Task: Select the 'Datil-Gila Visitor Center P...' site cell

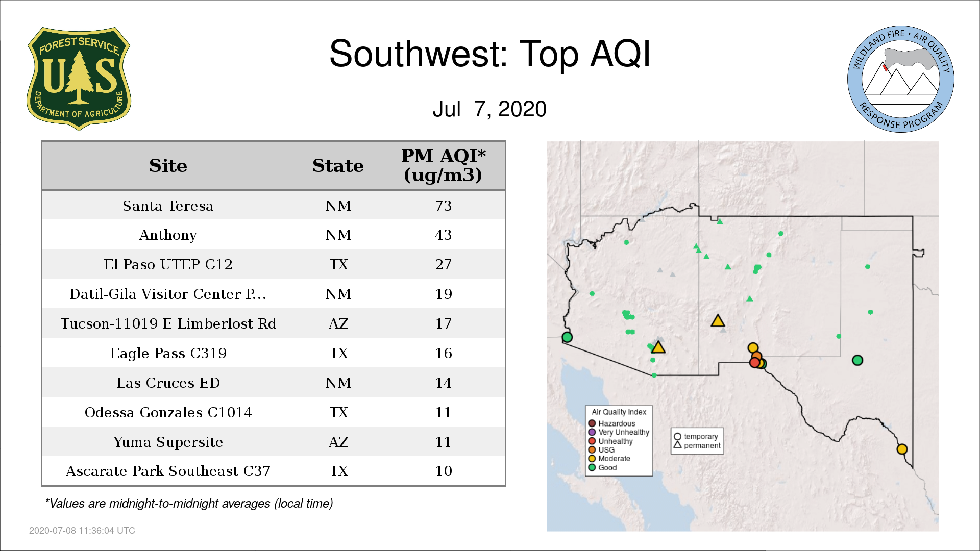Action: click(168, 294)
